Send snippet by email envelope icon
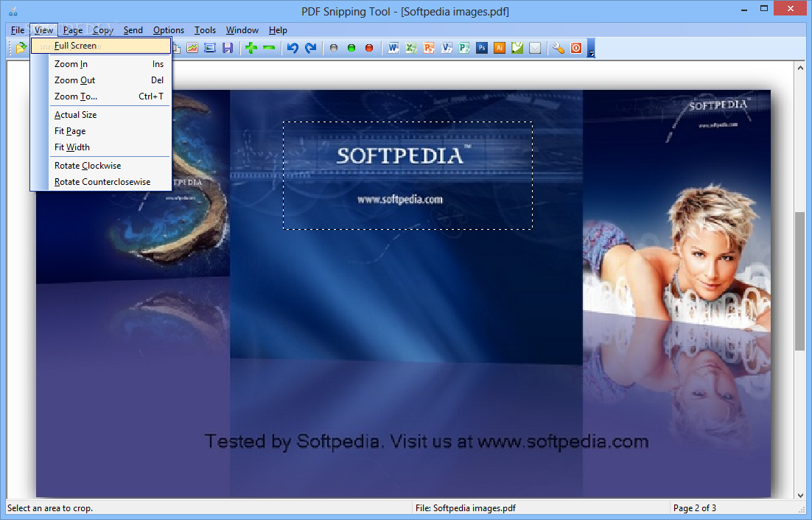The image size is (812, 520). tap(535, 48)
